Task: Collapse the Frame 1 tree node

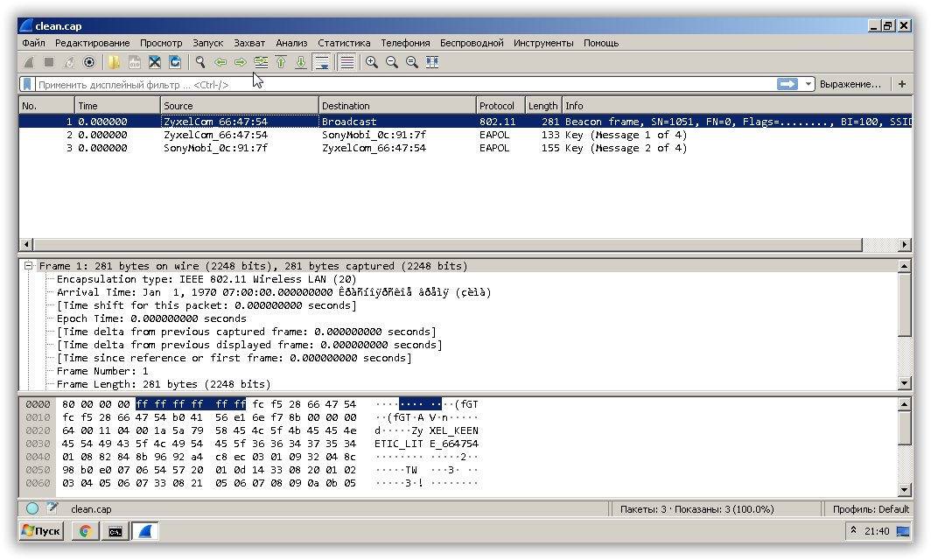Action: (29, 266)
